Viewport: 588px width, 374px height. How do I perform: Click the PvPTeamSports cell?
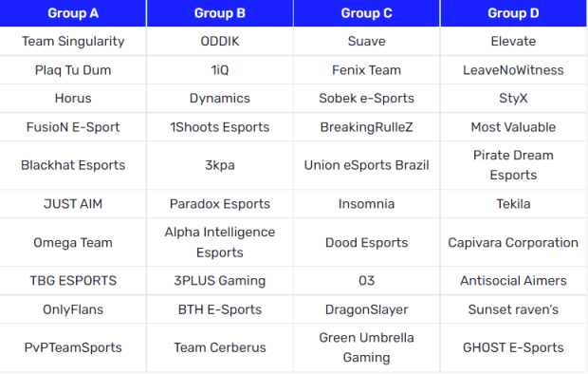click(x=73, y=347)
